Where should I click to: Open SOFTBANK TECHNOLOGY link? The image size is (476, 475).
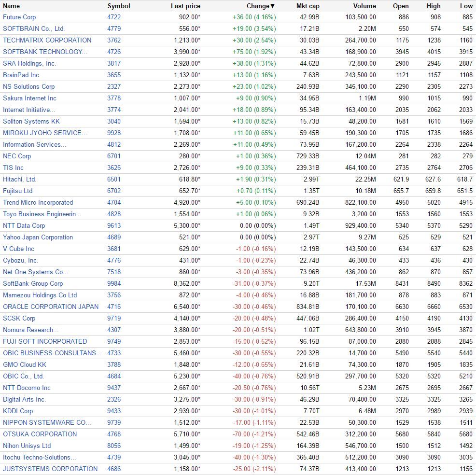[45, 52]
